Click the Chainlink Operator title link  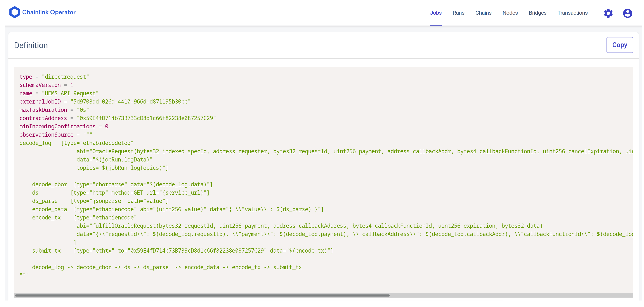[x=49, y=12]
